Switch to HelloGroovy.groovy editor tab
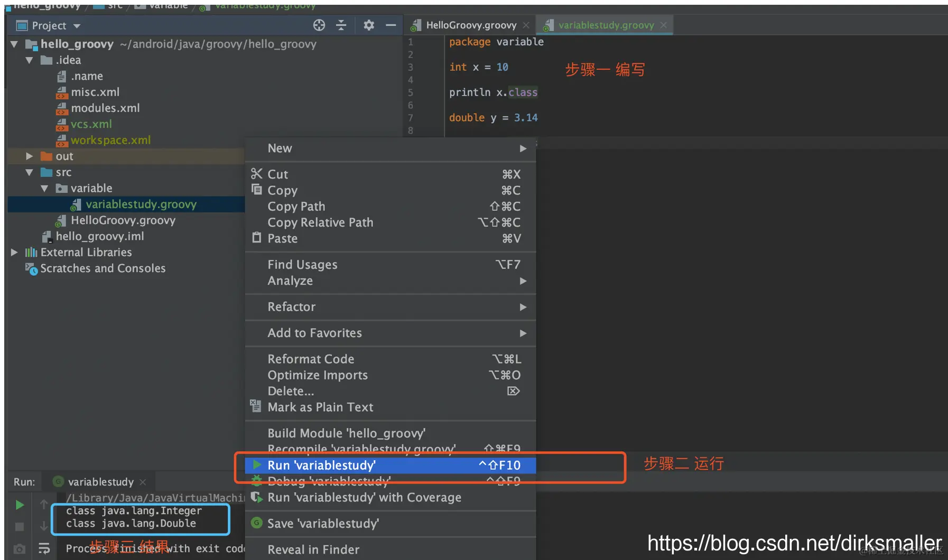The width and height of the screenshot is (948, 560). pyautogui.click(x=471, y=25)
